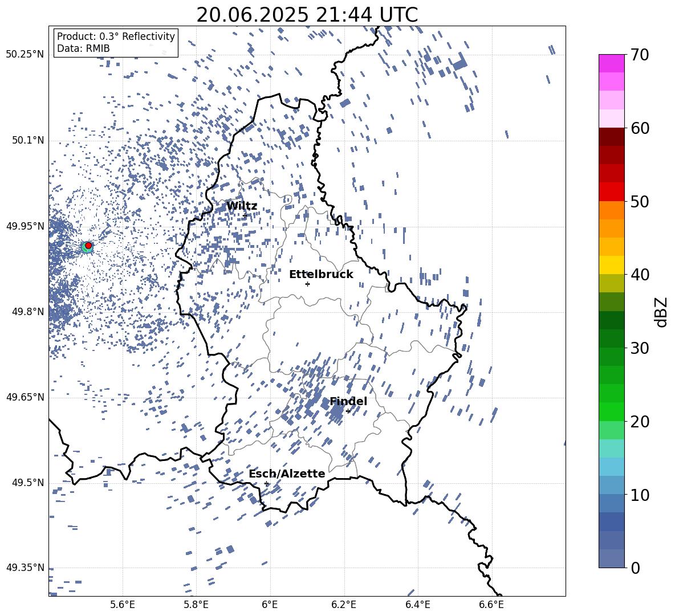
Task: Click the Product: 0.3° Reflectivity text
Action: pos(116,36)
